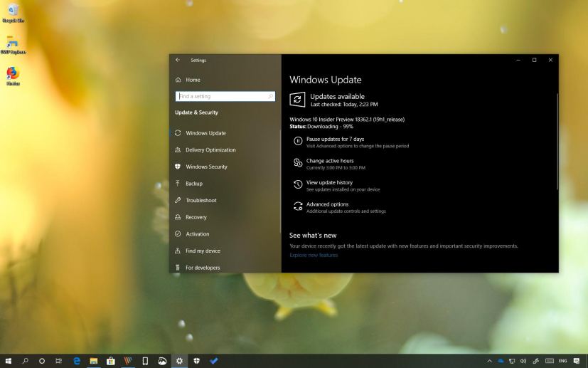Viewport: 588px width, 368px height.
Task: Go back with the Settings back arrow
Action: coord(178,60)
